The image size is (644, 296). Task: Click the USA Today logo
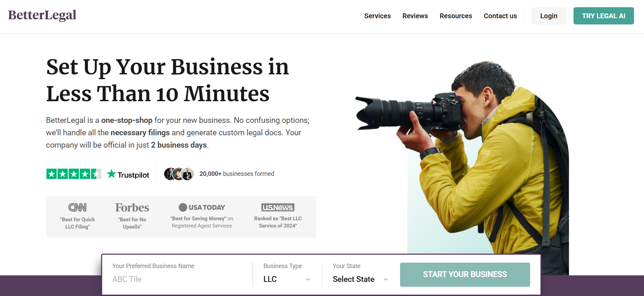click(202, 207)
